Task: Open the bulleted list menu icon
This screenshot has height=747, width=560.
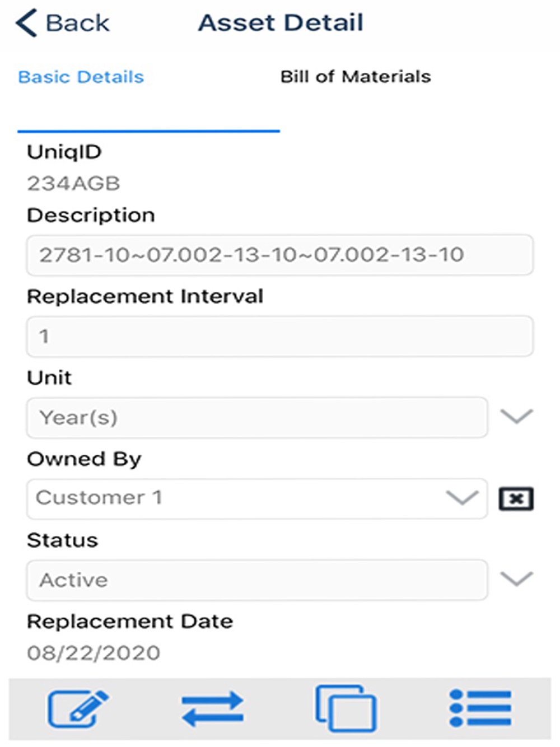Action: 480,709
